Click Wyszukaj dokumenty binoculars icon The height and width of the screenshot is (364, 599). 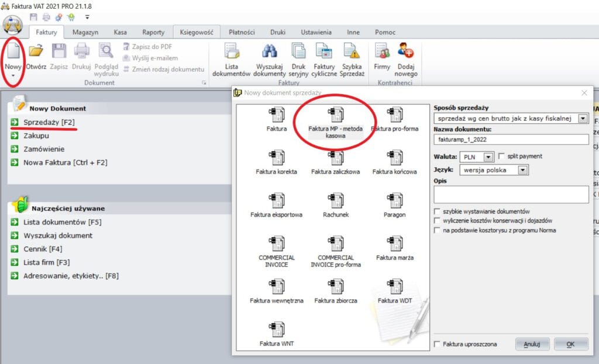[x=270, y=53]
